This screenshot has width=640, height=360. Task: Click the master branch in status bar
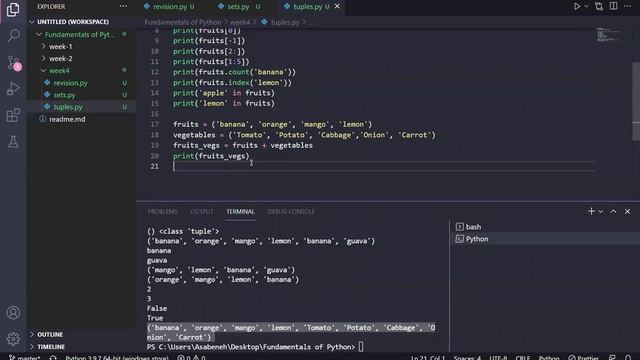pos(24,358)
